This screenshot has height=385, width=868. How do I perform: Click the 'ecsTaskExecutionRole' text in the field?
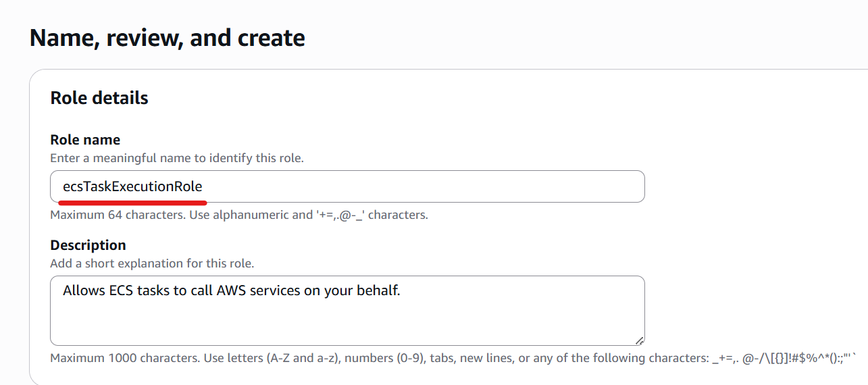point(132,186)
